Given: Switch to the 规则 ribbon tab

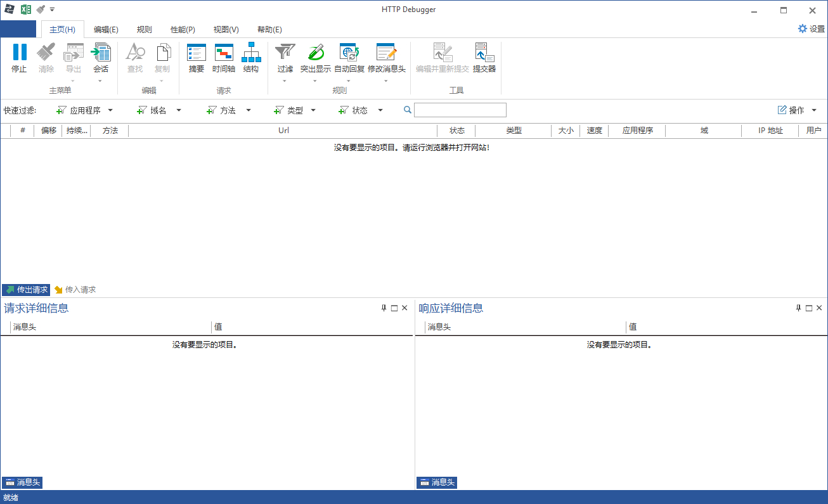Looking at the screenshot, I should tap(144, 29).
